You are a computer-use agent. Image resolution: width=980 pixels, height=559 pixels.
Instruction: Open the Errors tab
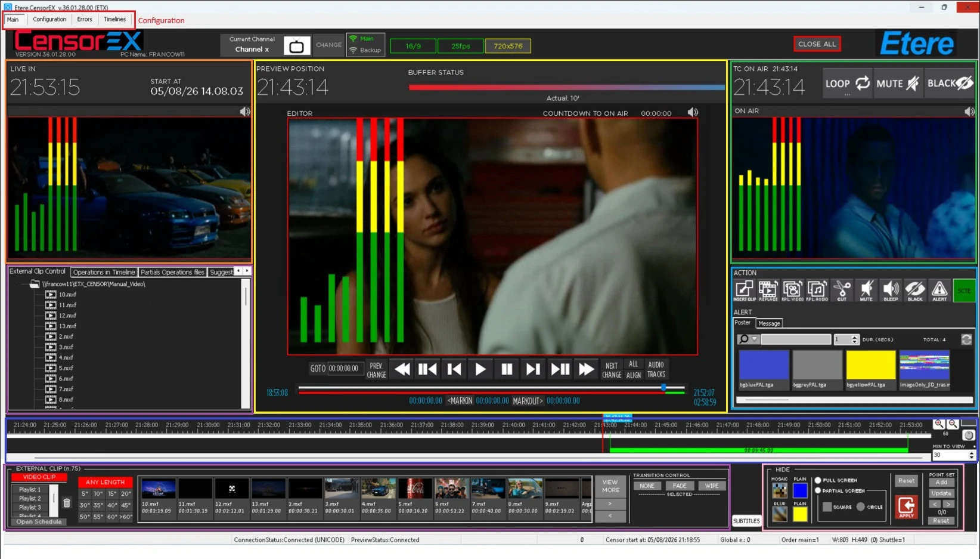coord(85,19)
